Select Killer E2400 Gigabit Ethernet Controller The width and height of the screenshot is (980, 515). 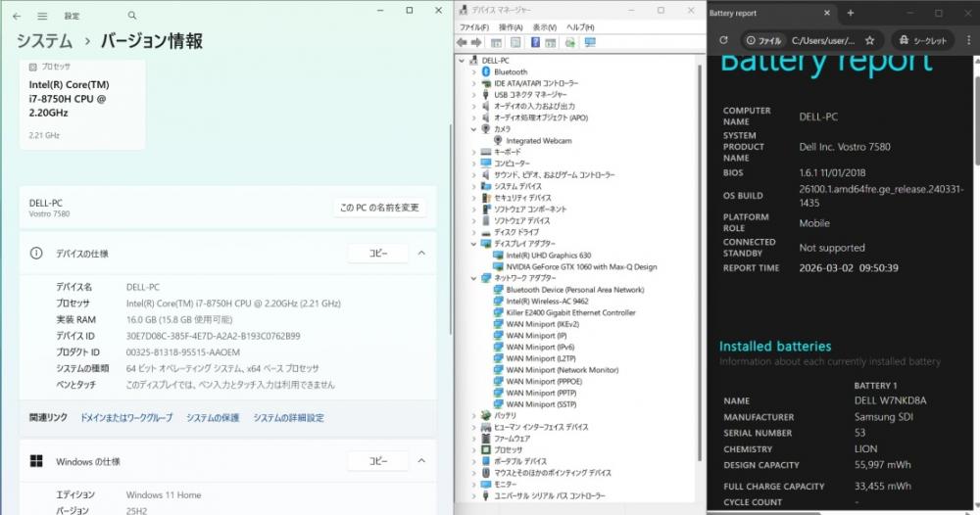[x=570, y=312]
